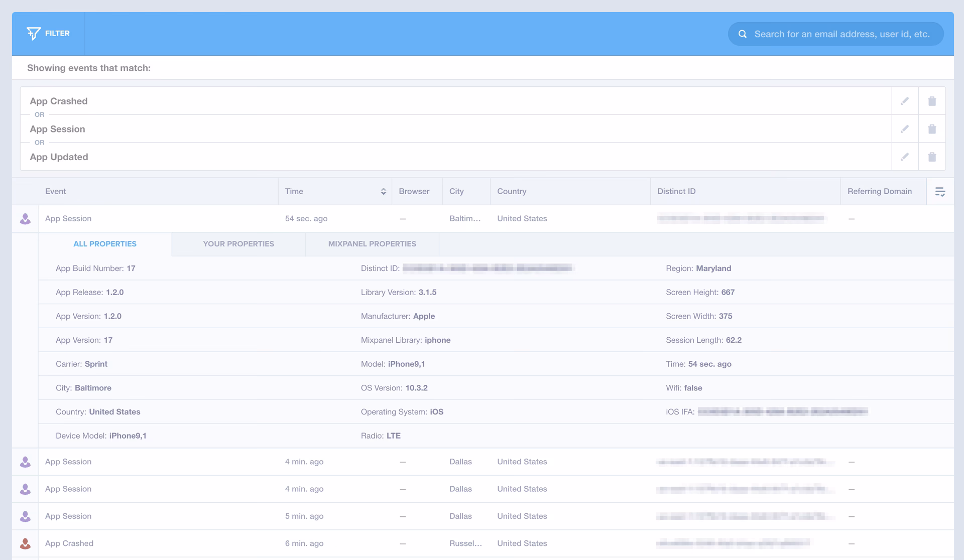Image resolution: width=964 pixels, height=560 pixels.
Task: Switch to the Mixpanel Properties tab
Action: pyautogui.click(x=372, y=244)
